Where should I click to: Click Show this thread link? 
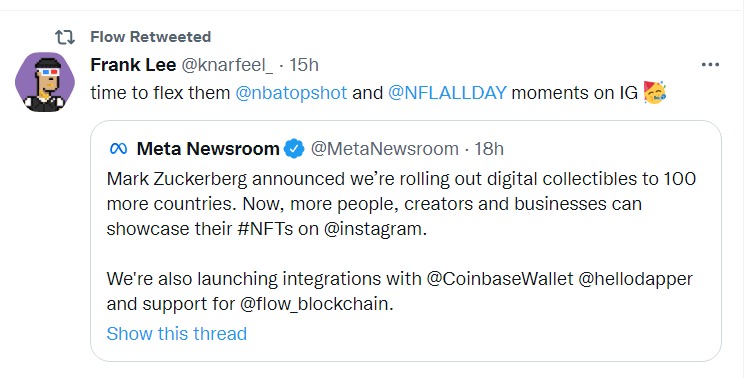point(177,334)
